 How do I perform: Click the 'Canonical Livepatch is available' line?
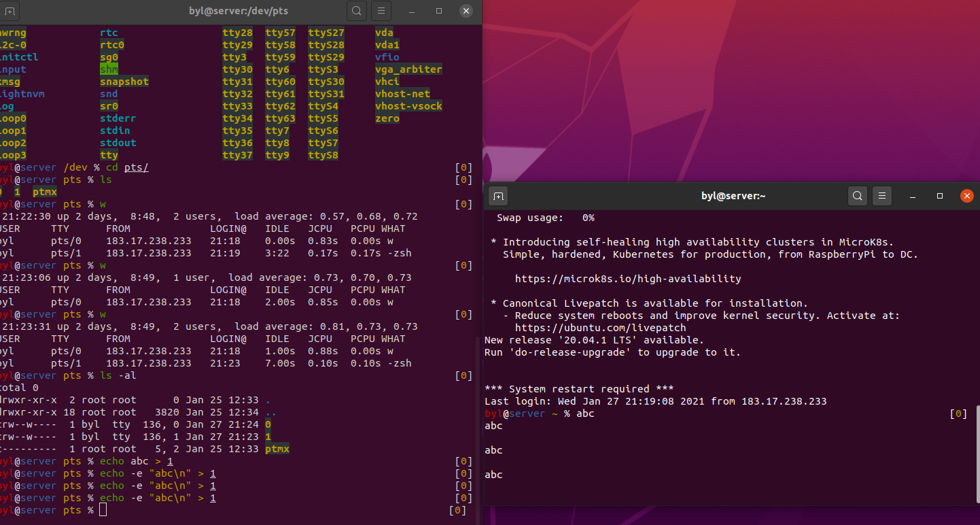click(x=650, y=303)
